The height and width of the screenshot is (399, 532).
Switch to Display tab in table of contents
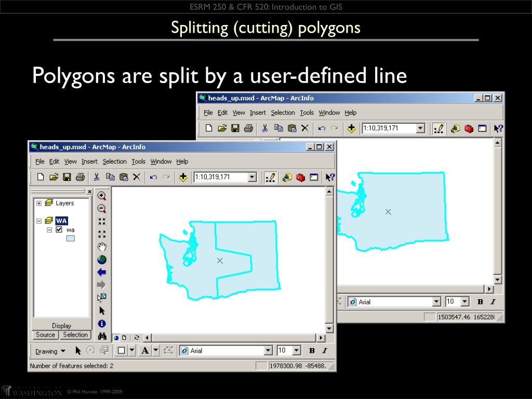point(61,326)
